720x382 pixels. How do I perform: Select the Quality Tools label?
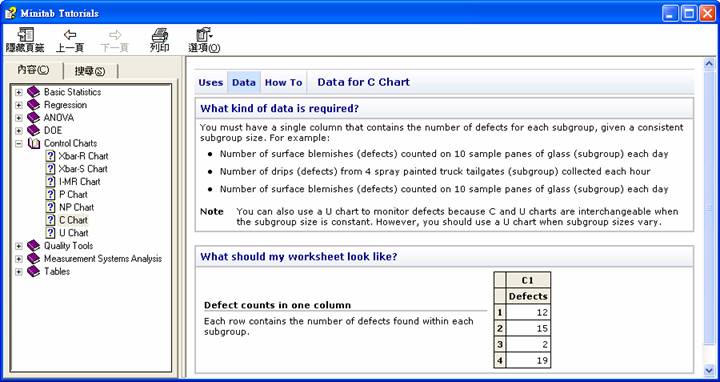(68, 246)
